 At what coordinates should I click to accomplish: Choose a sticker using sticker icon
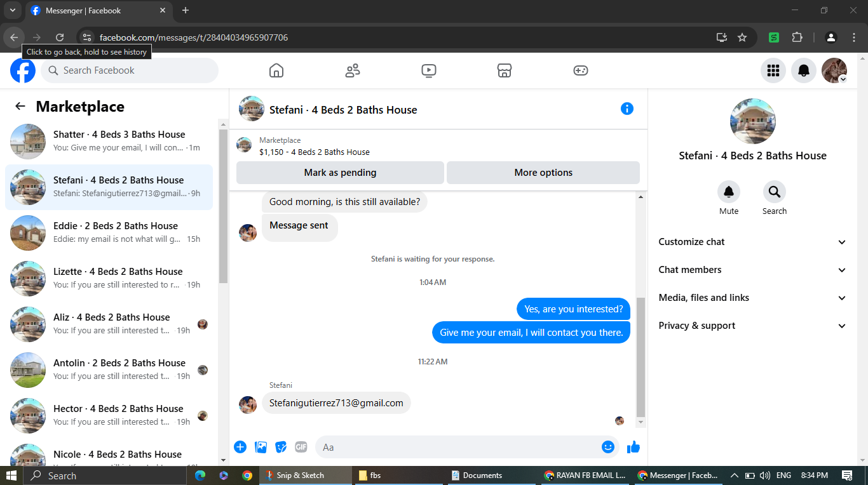281,447
